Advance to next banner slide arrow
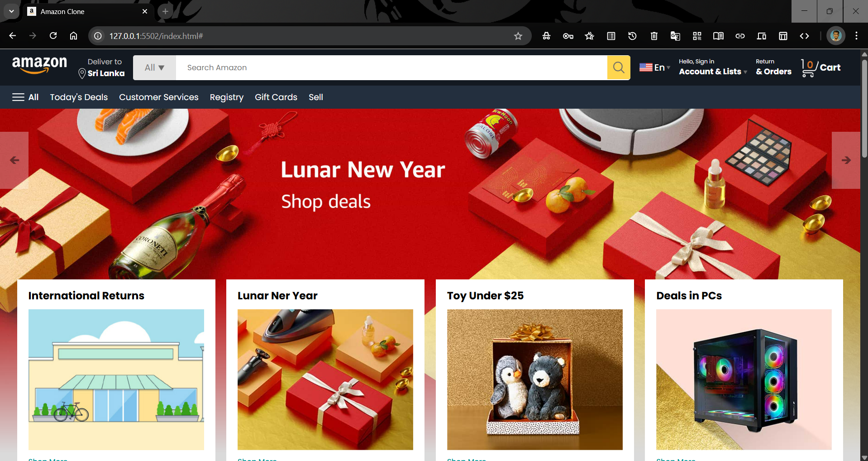The image size is (868, 461). [846, 160]
